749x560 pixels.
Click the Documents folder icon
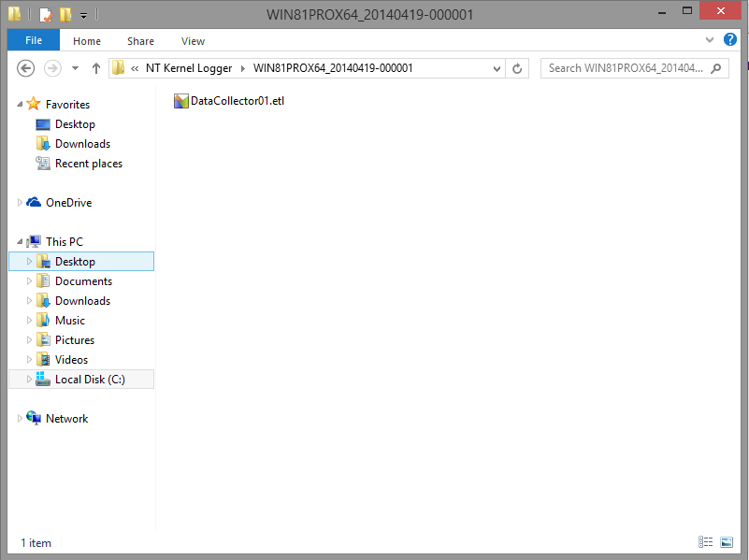tap(43, 281)
